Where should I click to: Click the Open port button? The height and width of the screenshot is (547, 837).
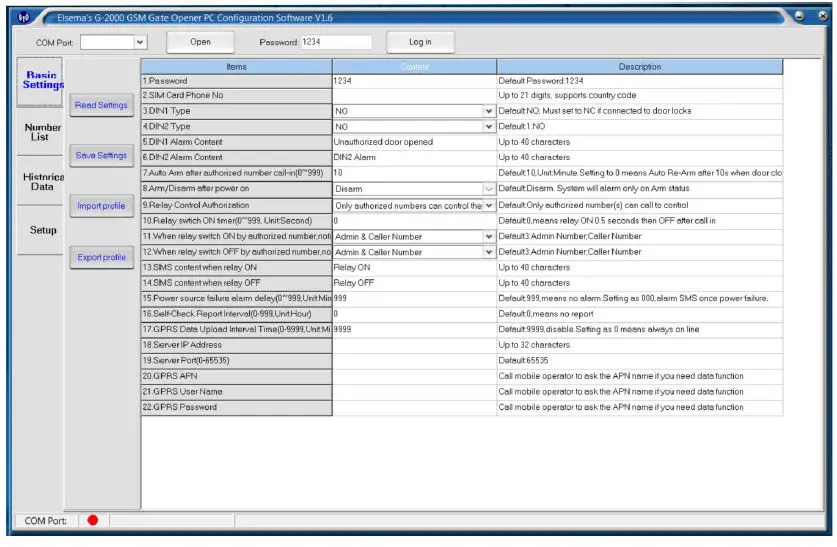pyautogui.click(x=200, y=42)
